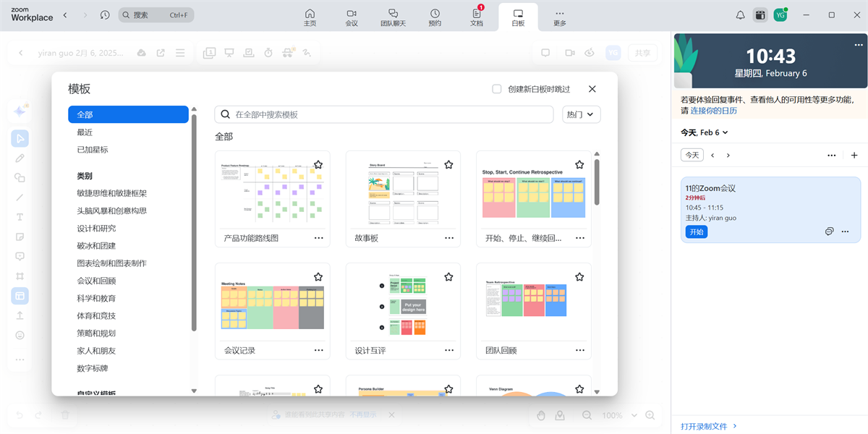The width and height of the screenshot is (868, 434).
Task: Select the Frame tool
Action: coord(20,276)
